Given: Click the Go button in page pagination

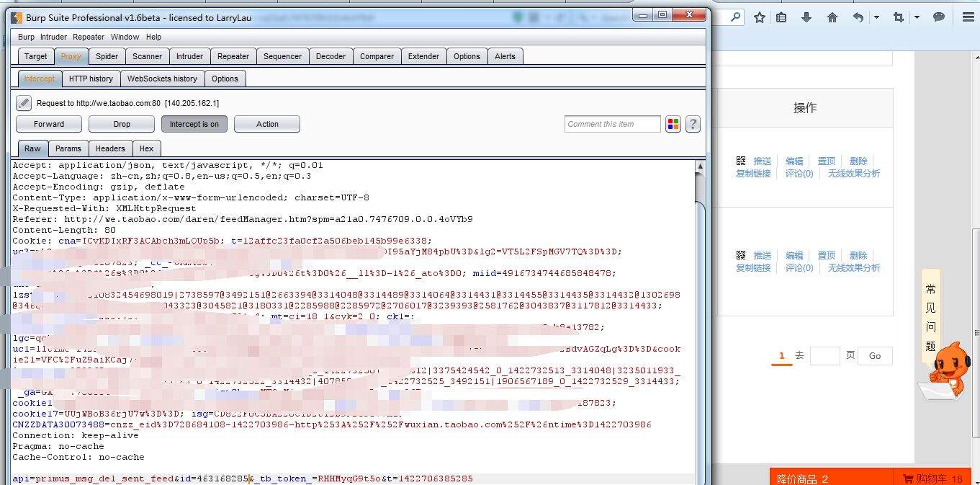Looking at the screenshot, I should pyautogui.click(x=875, y=356).
